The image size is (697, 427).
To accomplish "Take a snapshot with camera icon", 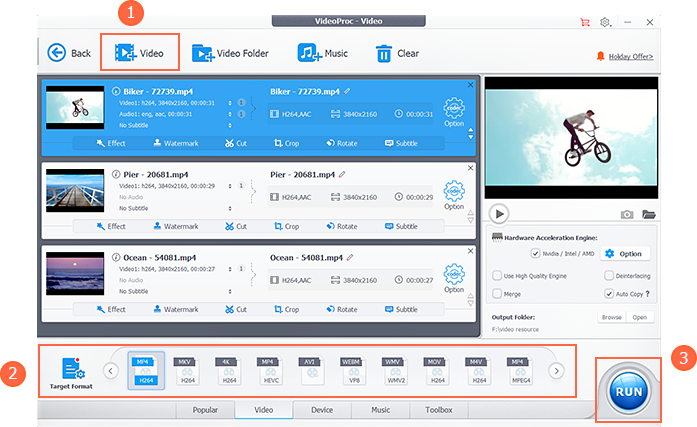I will pos(627,215).
